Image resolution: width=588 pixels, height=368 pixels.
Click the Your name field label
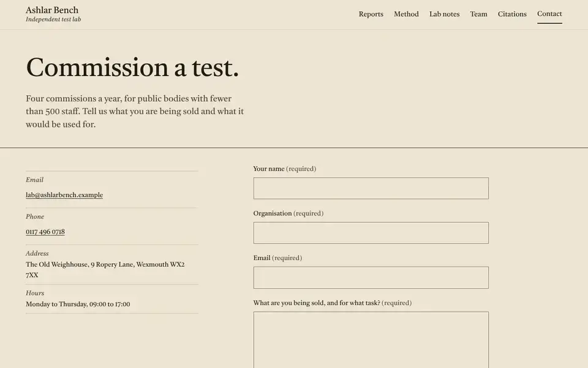[285, 169]
